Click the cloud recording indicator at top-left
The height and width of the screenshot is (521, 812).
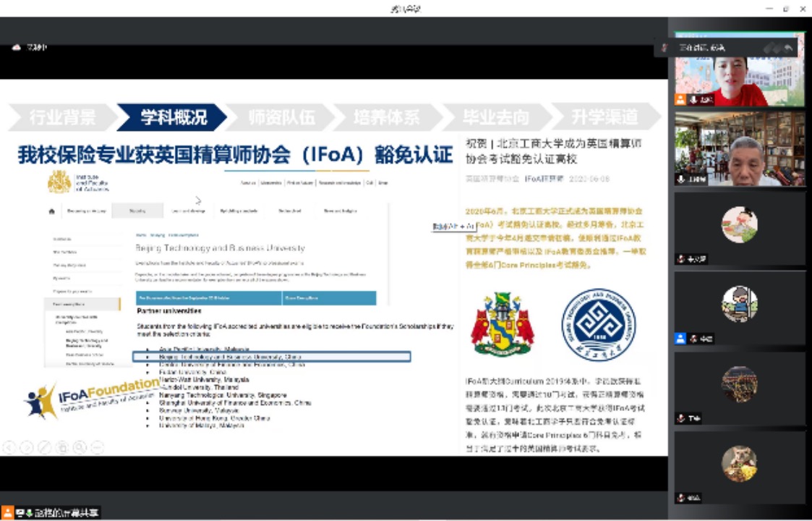point(17,48)
